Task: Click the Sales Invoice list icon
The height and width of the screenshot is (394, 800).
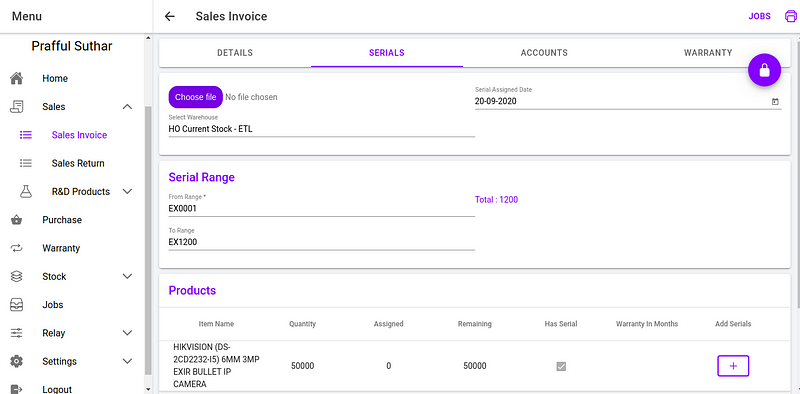Action: (x=26, y=135)
